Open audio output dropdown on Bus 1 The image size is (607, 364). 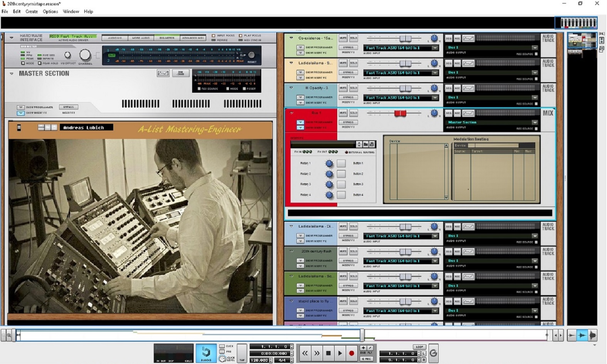tap(535, 122)
